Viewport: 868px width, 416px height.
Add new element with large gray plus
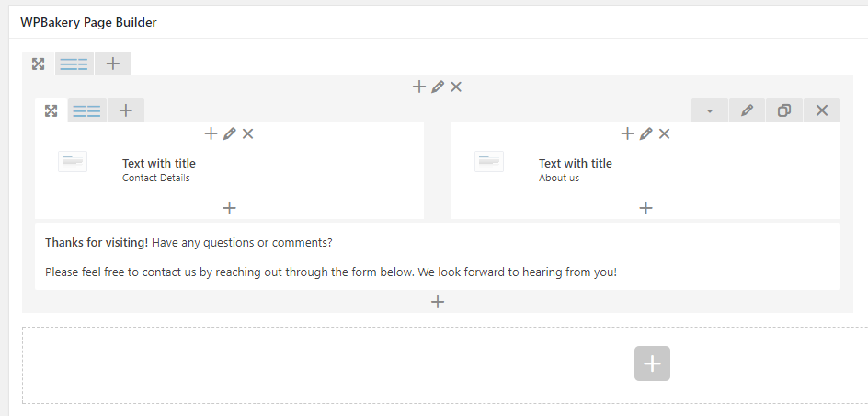[x=652, y=364]
